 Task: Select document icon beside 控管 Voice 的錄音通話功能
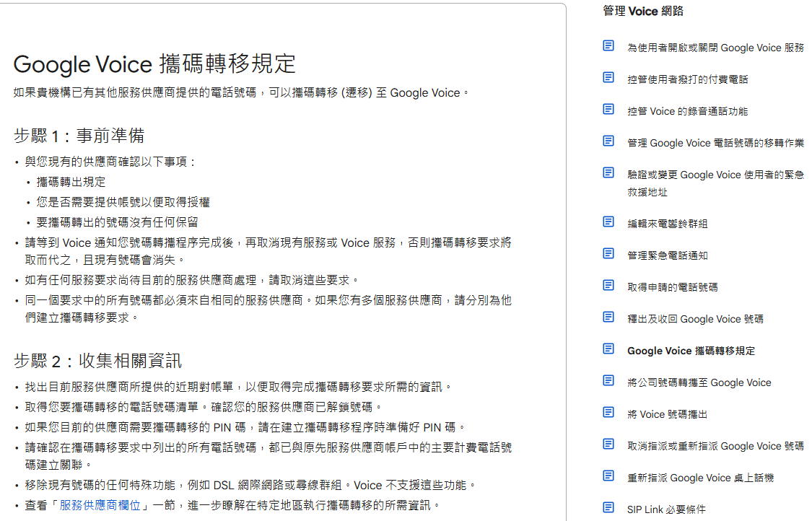coord(607,110)
